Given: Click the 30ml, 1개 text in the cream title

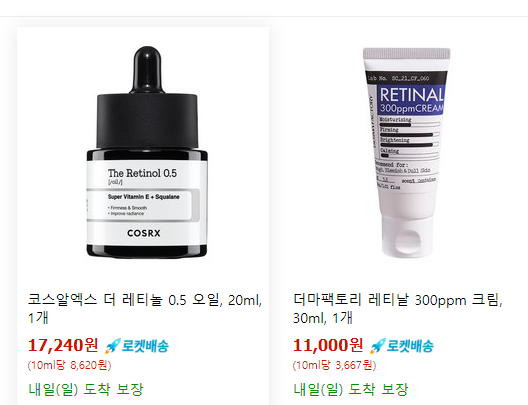Looking at the screenshot, I should [x=323, y=318].
